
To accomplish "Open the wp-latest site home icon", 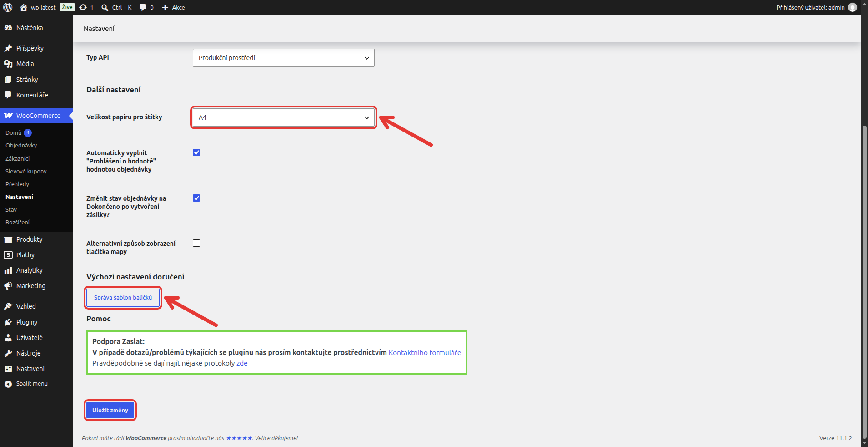I will 24,7.
